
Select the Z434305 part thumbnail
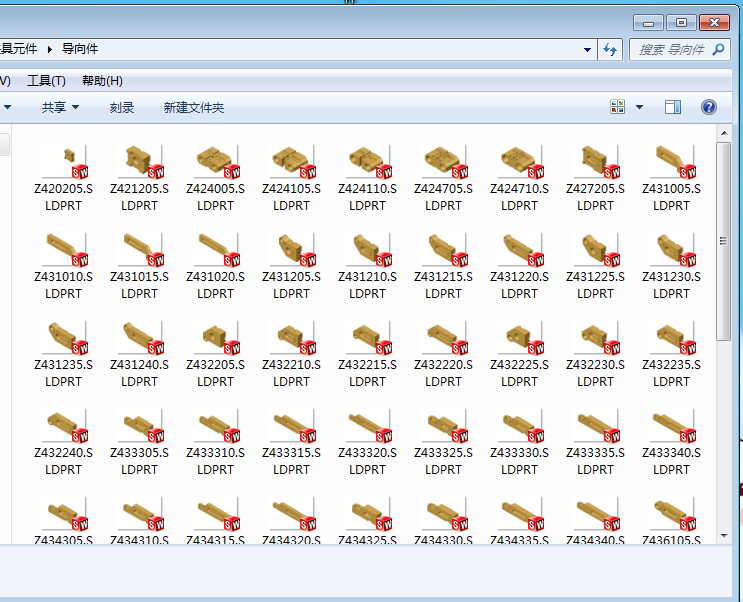(x=63, y=514)
